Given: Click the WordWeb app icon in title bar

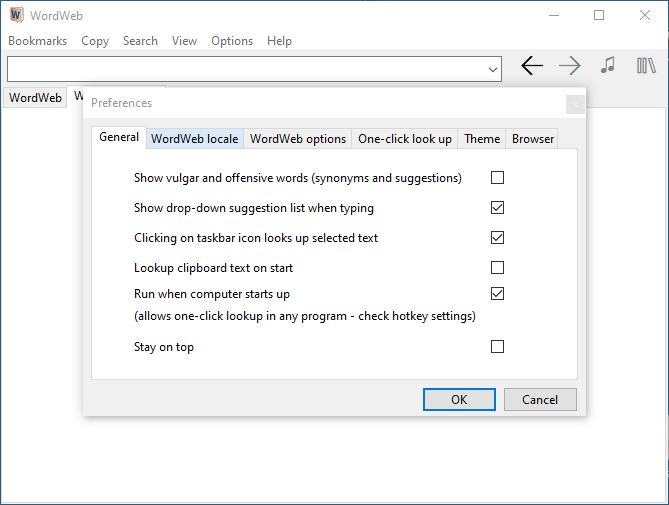Looking at the screenshot, I should click(x=16, y=15).
